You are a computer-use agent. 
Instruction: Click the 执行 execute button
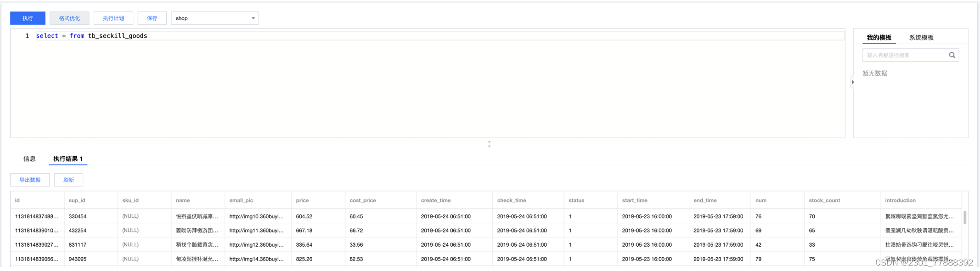click(28, 18)
